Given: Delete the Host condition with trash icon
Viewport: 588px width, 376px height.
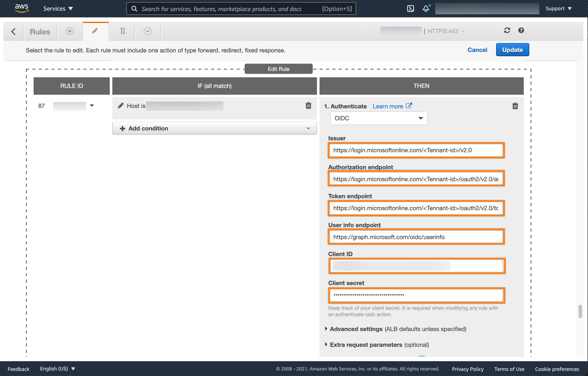Looking at the screenshot, I should (308, 106).
